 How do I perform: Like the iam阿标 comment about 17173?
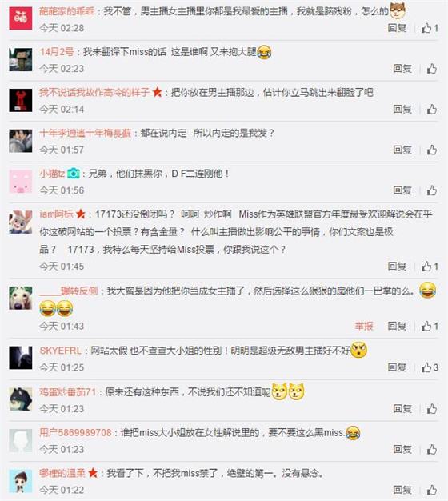pos(430,267)
